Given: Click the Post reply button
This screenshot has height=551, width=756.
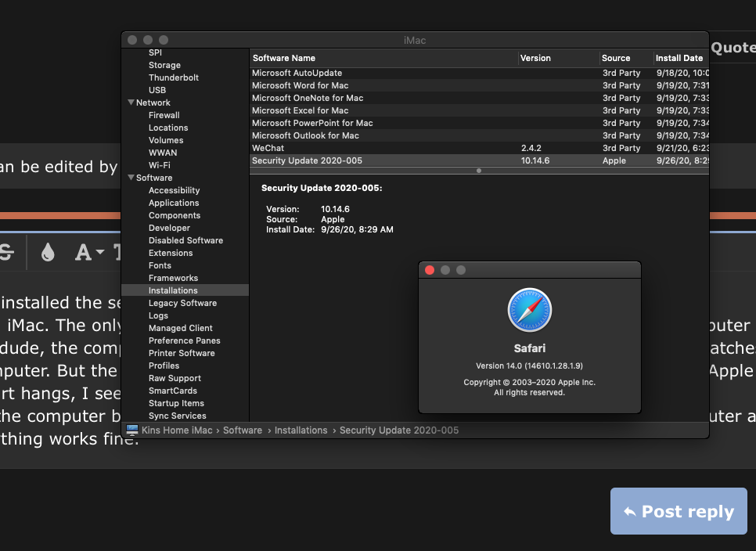Looking at the screenshot, I should pyautogui.click(x=679, y=511).
